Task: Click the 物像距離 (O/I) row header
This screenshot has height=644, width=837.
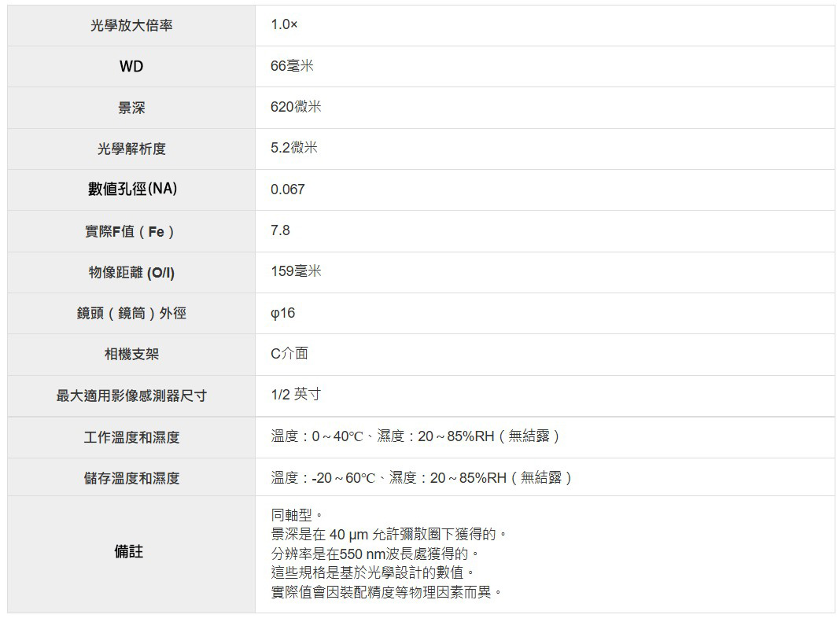Action: (131, 272)
